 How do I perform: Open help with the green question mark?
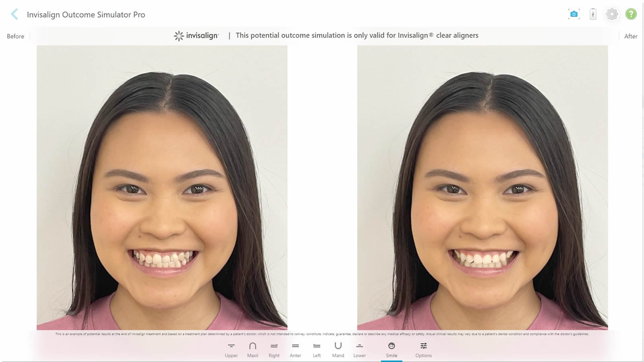click(631, 14)
